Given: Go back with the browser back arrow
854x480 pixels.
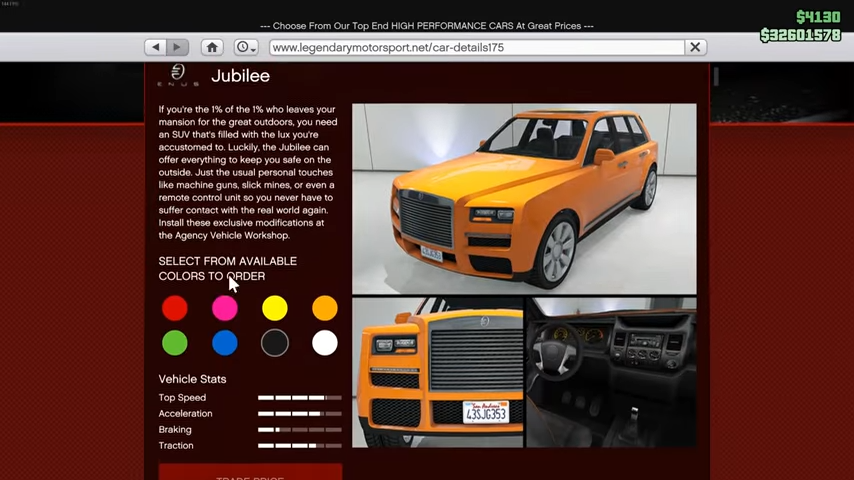Looking at the screenshot, I should [x=156, y=47].
